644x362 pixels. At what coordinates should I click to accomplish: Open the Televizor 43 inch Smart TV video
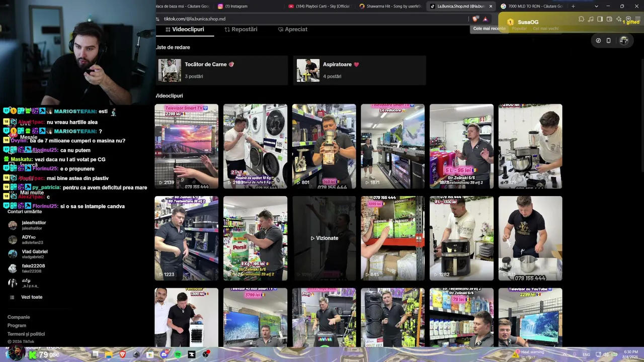point(255,317)
